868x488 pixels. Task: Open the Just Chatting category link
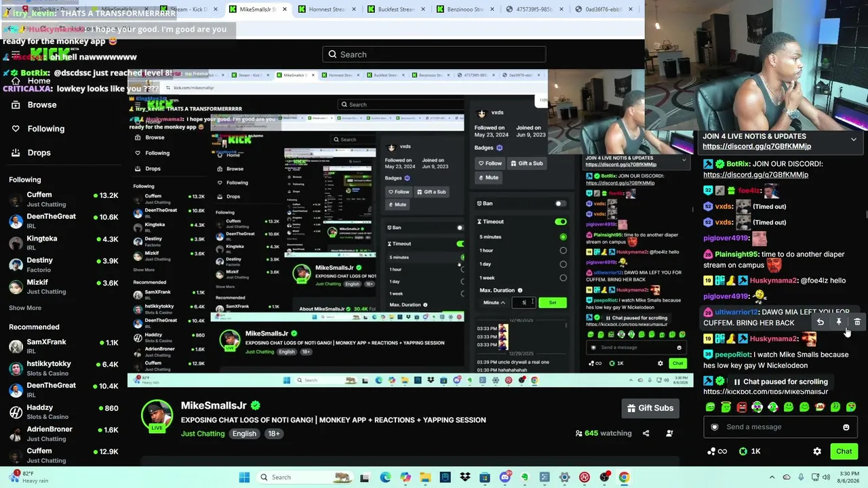(202, 434)
